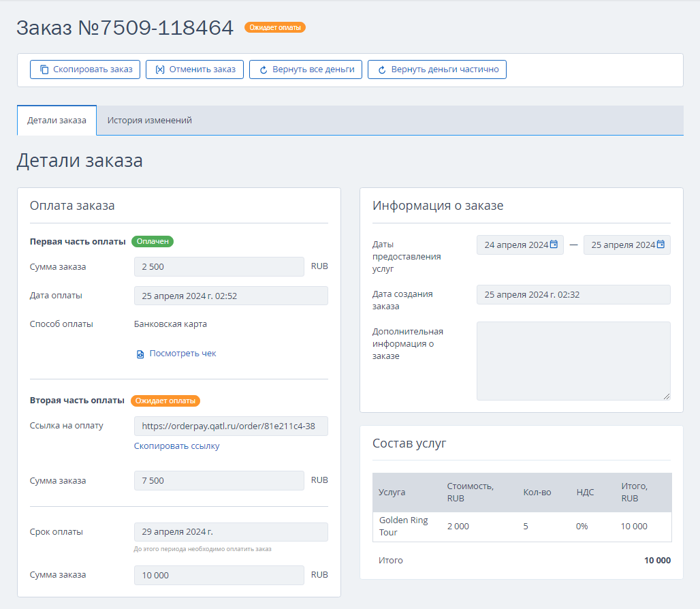
Task: Click total Сумма заказа field 10 000
Action: (x=219, y=575)
